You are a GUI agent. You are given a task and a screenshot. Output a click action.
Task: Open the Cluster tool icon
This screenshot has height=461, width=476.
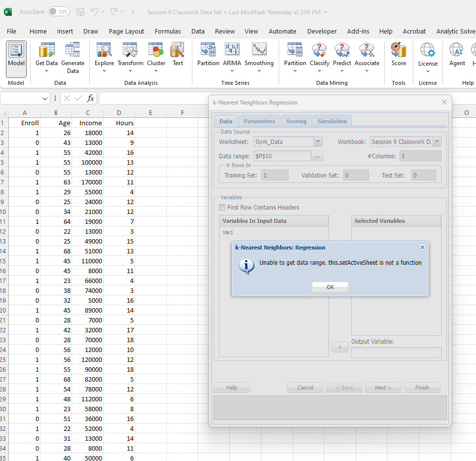point(156,58)
